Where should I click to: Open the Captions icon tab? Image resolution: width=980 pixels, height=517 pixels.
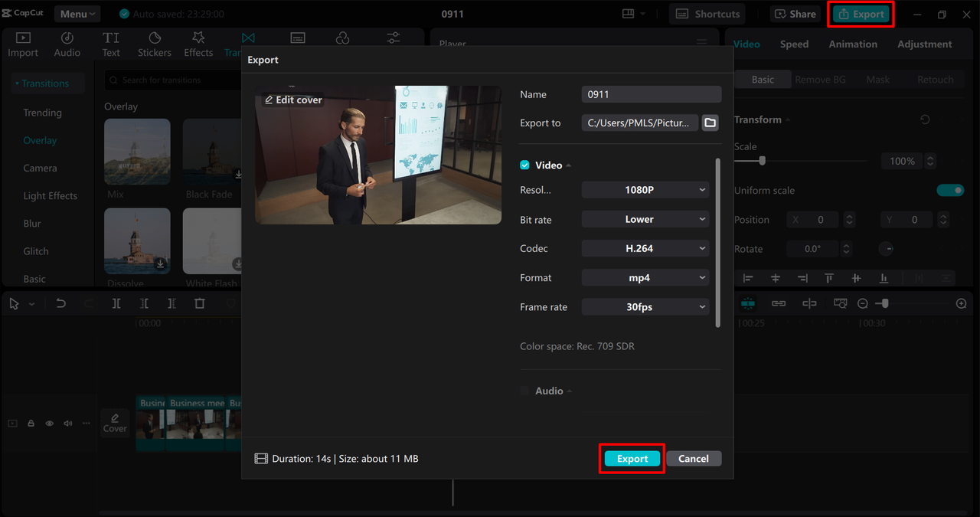(x=298, y=38)
